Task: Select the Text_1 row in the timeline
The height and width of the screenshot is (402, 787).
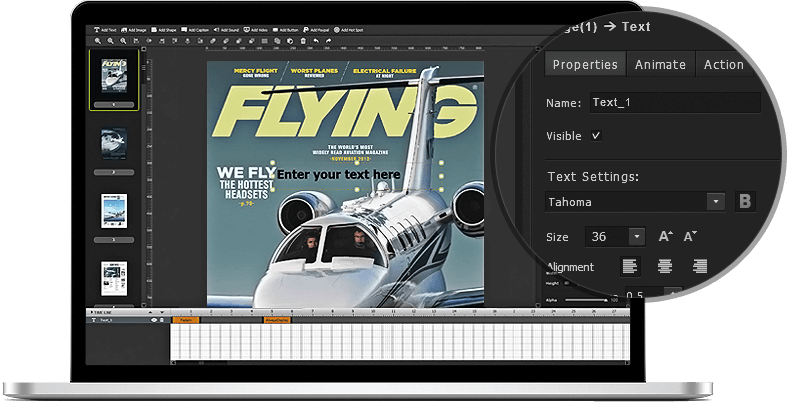Action: (x=128, y=320)
